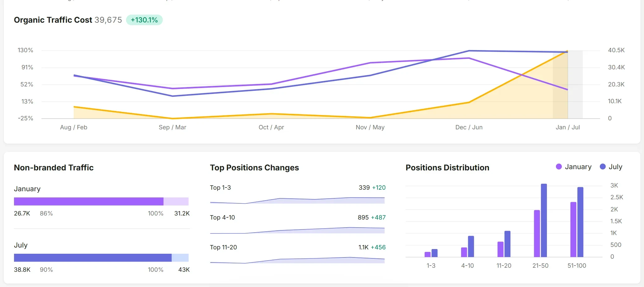644x287 pixels.
Task: Select the July legend dot
Action: tap(603, 167)
